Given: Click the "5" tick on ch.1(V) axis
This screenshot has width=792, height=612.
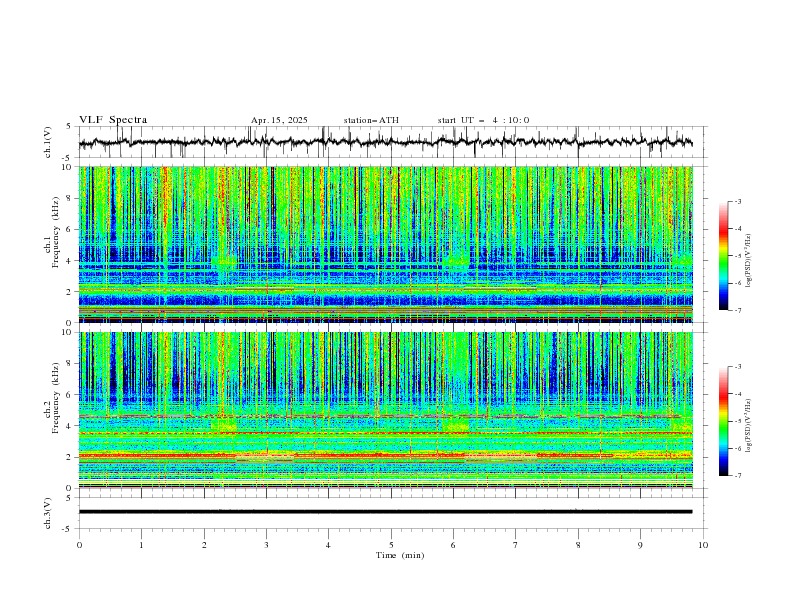Looking at the screenshot, I should pos(69,127).
